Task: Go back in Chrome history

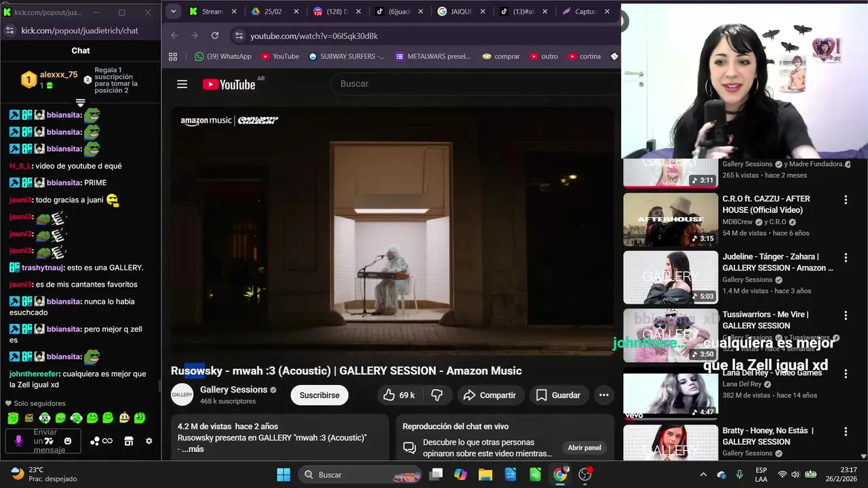Action: coord(174,35)
